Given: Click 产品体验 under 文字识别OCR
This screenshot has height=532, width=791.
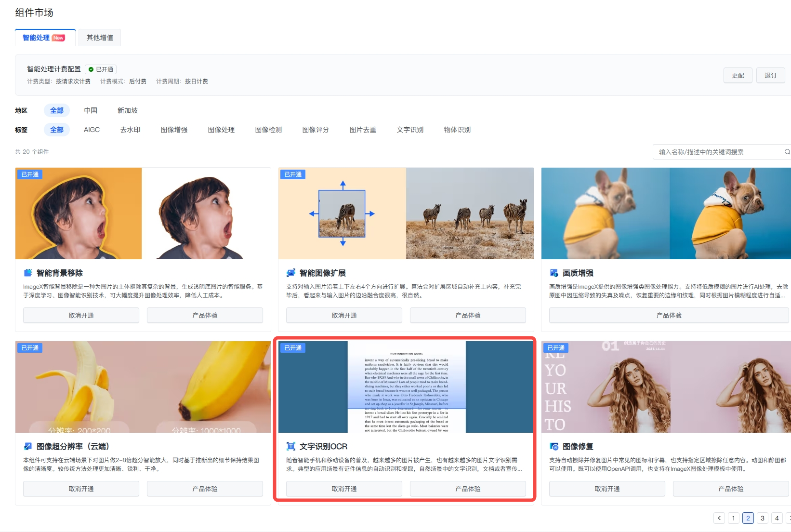Looking at the screenshot, I should tap(468, 489).
